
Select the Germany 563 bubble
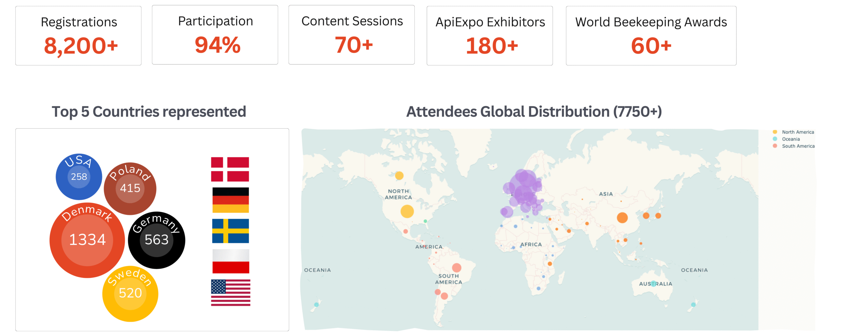pyautogui.click(x=157, y=240)
